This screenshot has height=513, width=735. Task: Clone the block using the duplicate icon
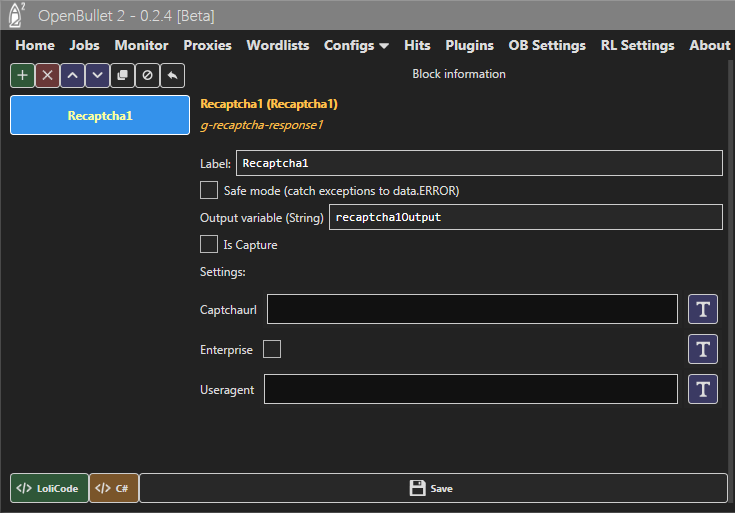pos(122,75)
